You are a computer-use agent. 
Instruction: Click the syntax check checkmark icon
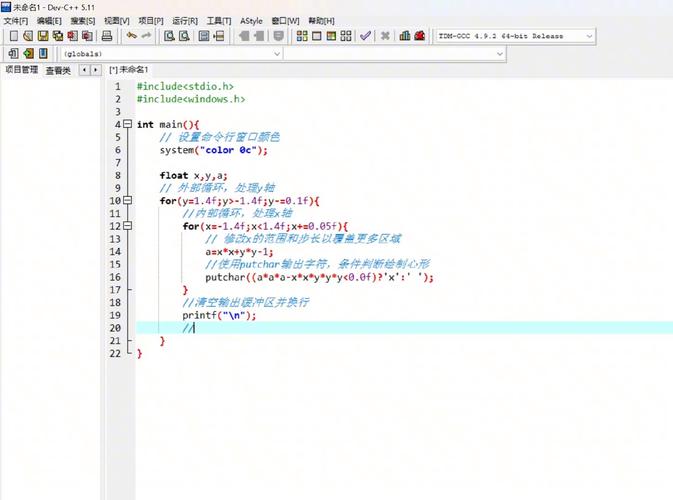365,36
